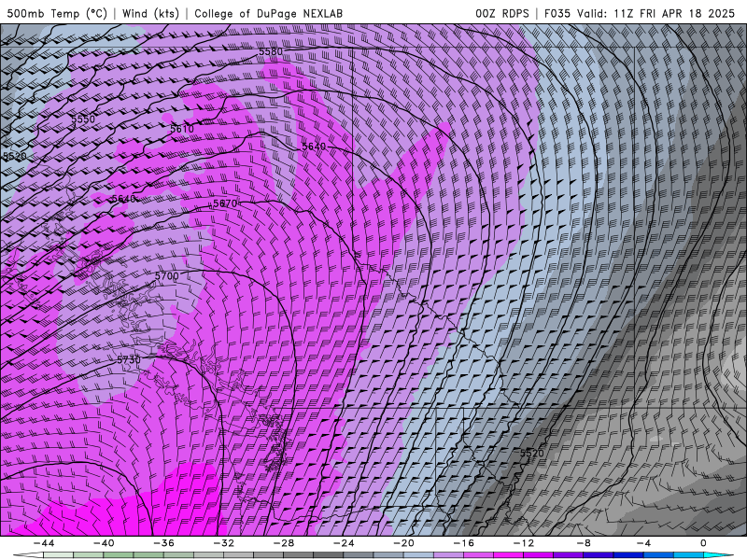The image size is (747, 560).
Task: Click the -32 value on the temperature scale
Action: tap(224, 543)
